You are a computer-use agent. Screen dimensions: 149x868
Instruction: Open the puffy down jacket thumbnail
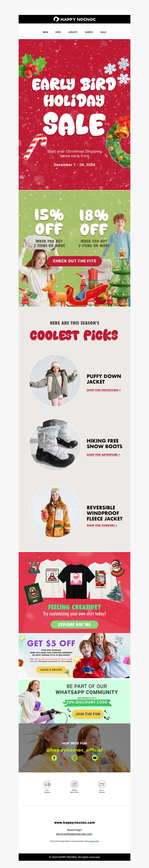pos(55,380)
